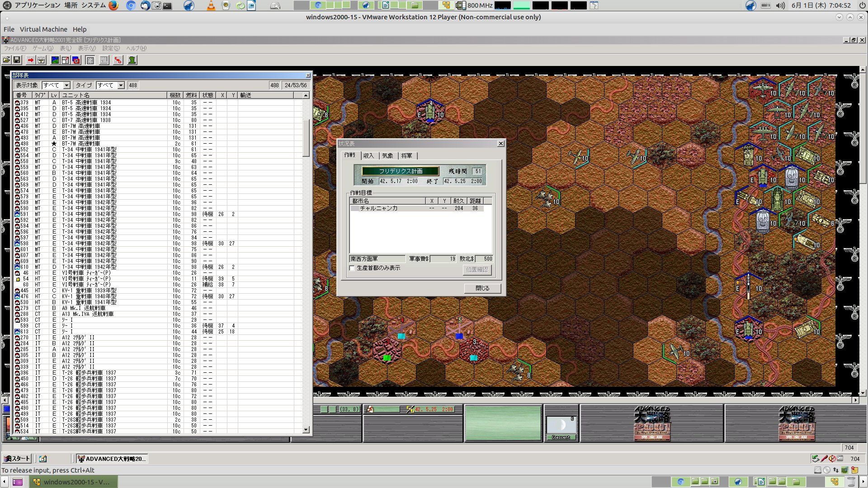The image size is (868, 488).
Task: Click the red pen tray icon in Windows taskbar
Action: point(824,459)
